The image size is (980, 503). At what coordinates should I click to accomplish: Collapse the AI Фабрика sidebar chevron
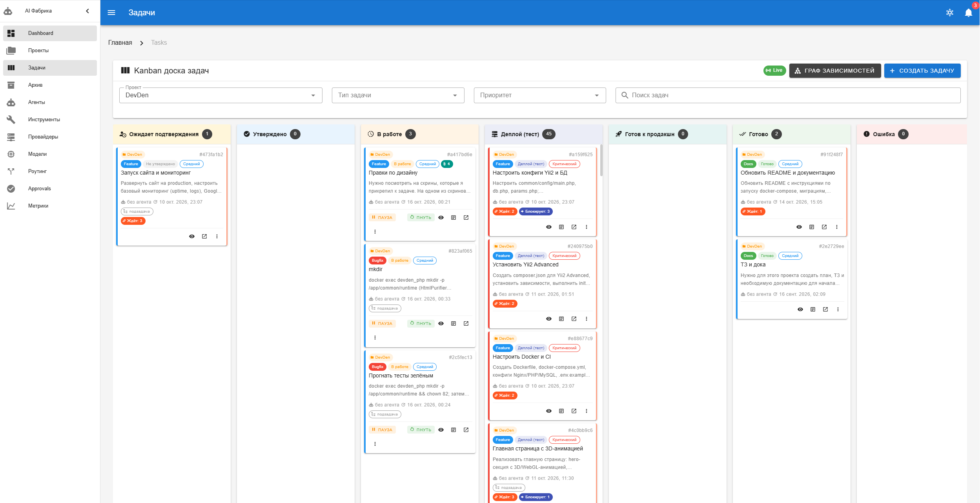click(x=87, y=11)
